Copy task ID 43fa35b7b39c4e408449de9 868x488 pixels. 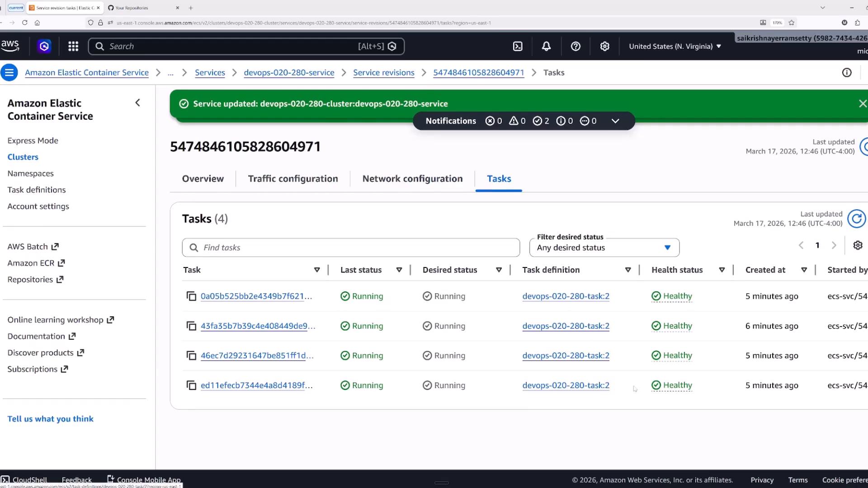(x=191, y=326)
